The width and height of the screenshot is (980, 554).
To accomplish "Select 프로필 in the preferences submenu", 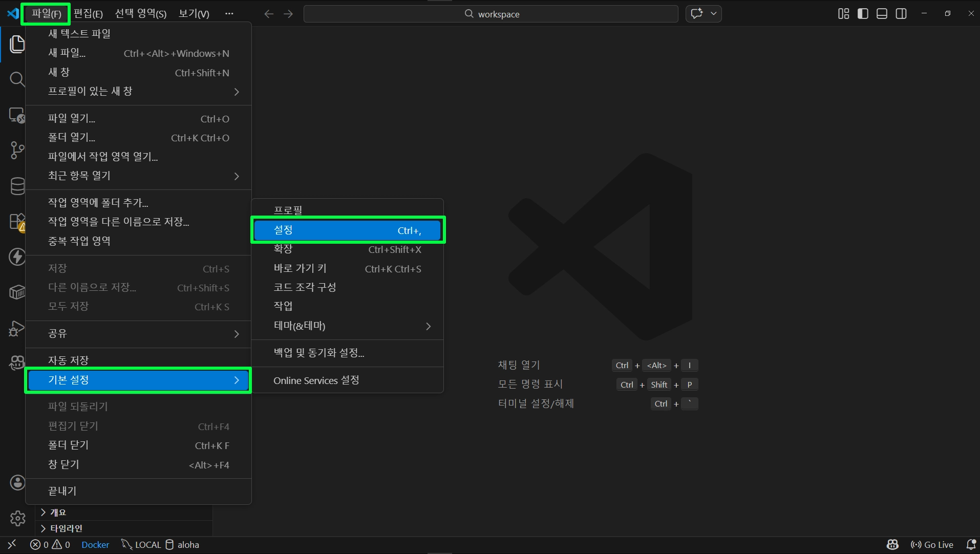I will (348, 210).
